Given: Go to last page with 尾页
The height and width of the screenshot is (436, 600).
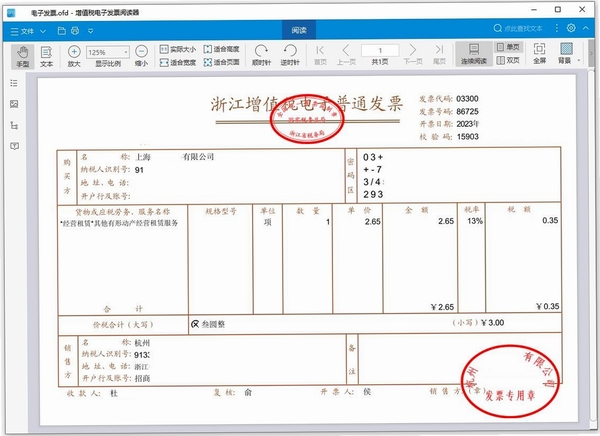Looking at the screenshot, I should point(439,55).
